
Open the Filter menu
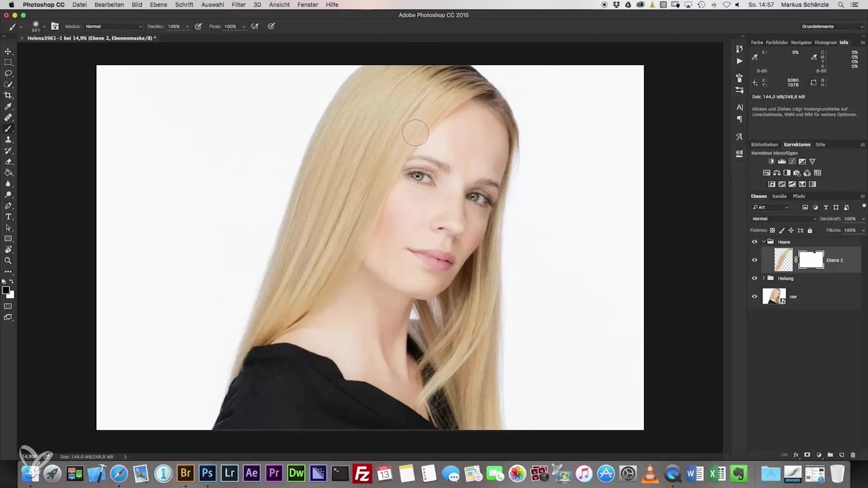pos(238,5)
